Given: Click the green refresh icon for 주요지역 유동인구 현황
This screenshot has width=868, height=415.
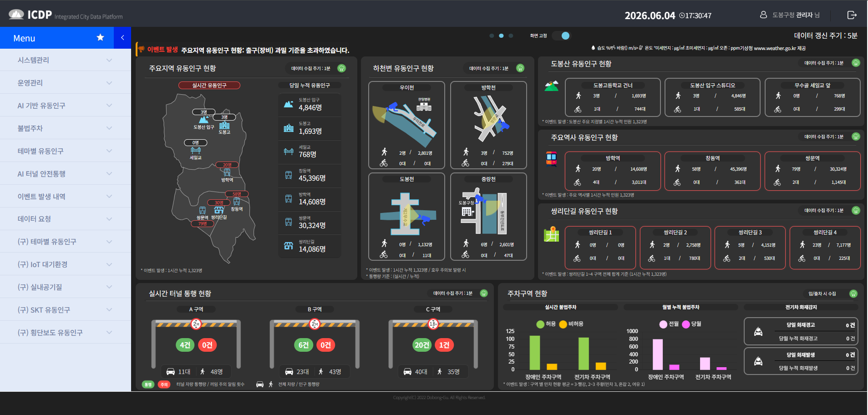Looking at the screenshot, I should (341, 68).
